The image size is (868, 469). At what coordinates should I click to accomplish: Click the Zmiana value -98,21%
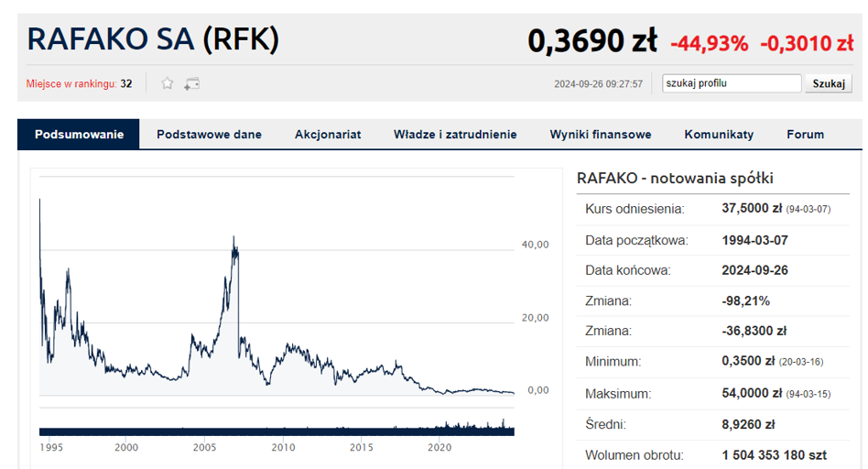click(745, 301)
